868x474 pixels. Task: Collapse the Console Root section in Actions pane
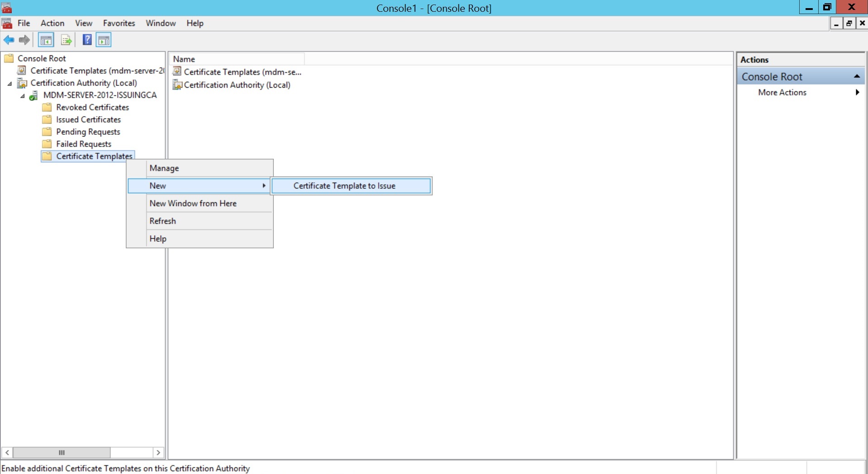tap(857, 76)
